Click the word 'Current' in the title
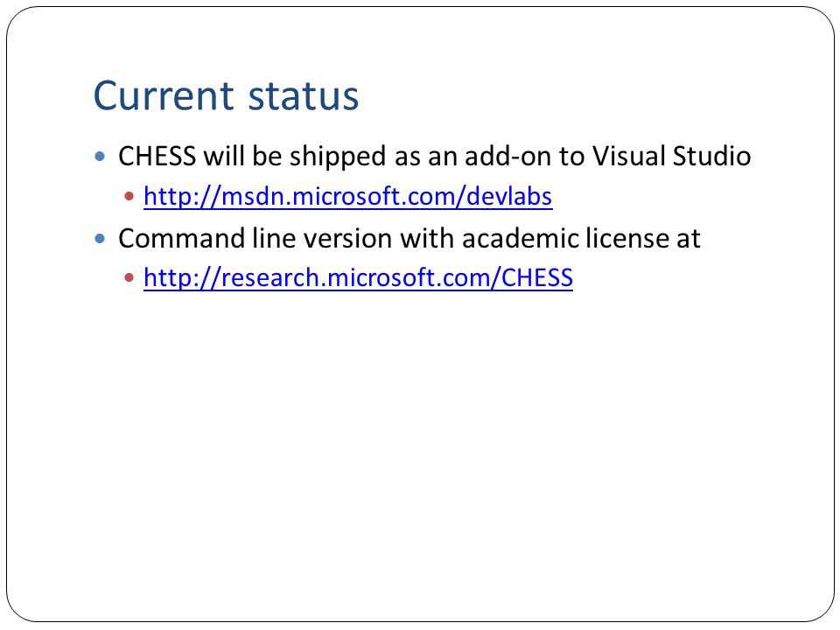840x630 pixels. (x=164, y=96)
